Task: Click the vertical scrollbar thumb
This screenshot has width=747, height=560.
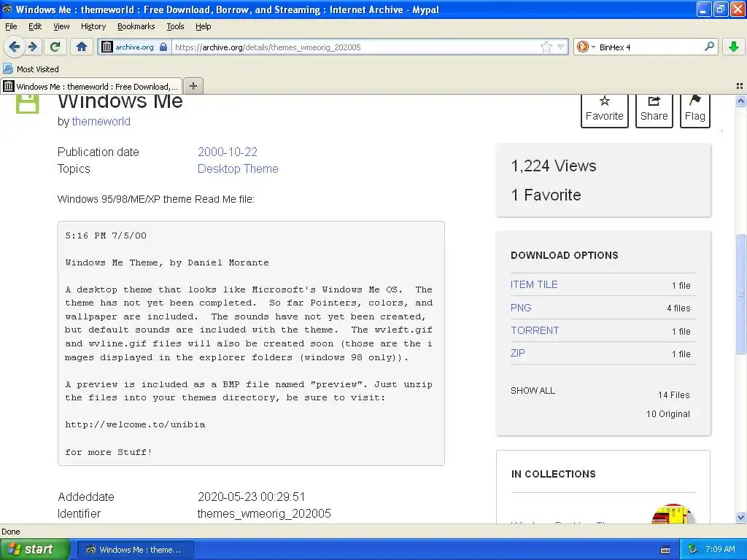Action: pos(740,294)
